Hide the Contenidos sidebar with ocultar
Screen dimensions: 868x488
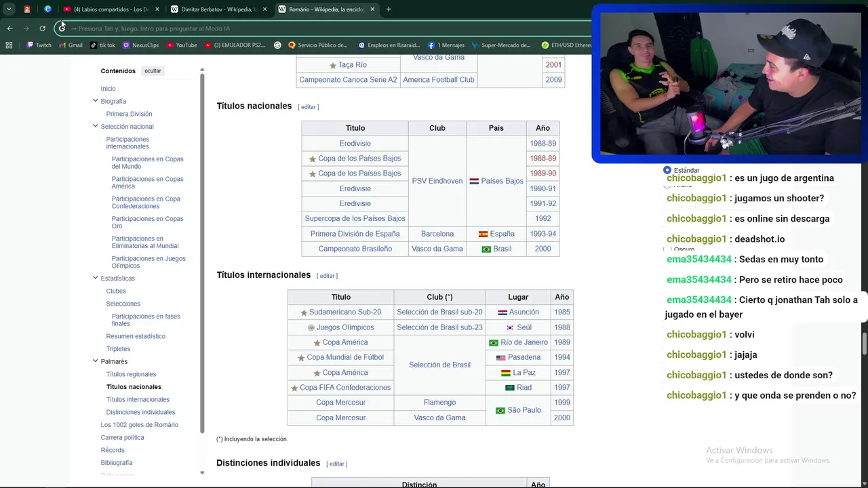[153, 71]
